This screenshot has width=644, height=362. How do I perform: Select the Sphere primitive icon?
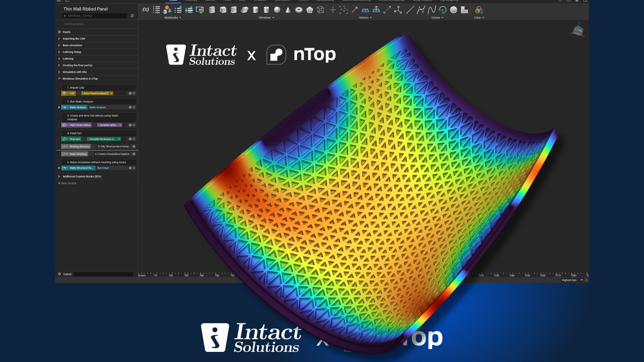277,10
